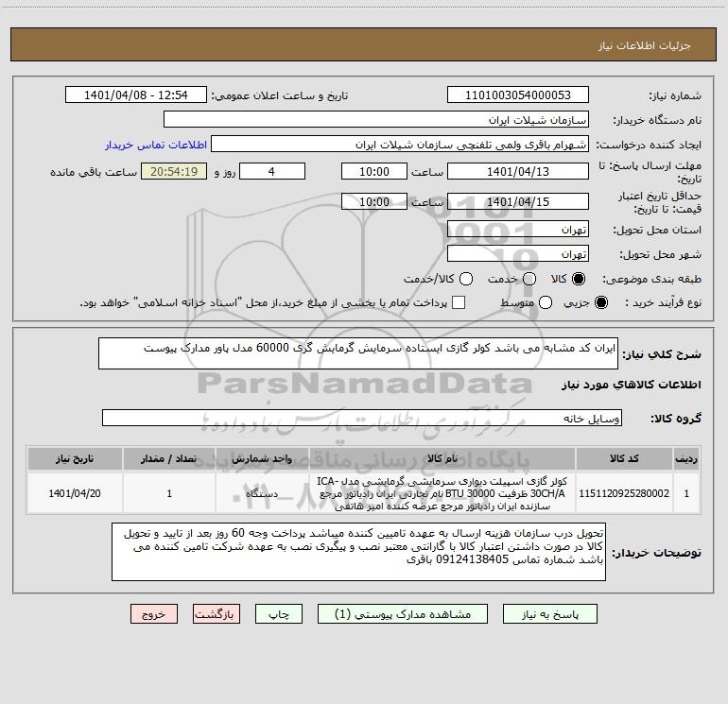Screen dimensions: 728x704
Task: Click the تاریخ نیاز column header
Action: click(x=75, y=458)
